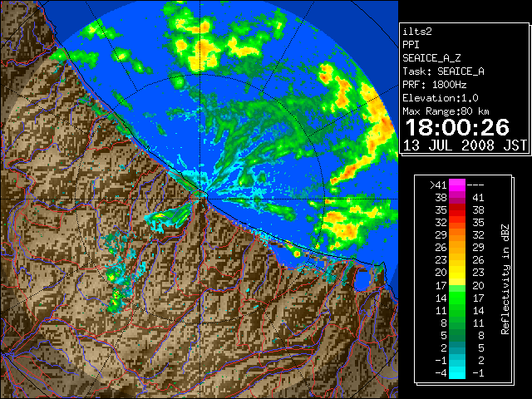The image size is (532, 399).
Task: Click the blue lagoon on the east coast
Action: point(362,280)
